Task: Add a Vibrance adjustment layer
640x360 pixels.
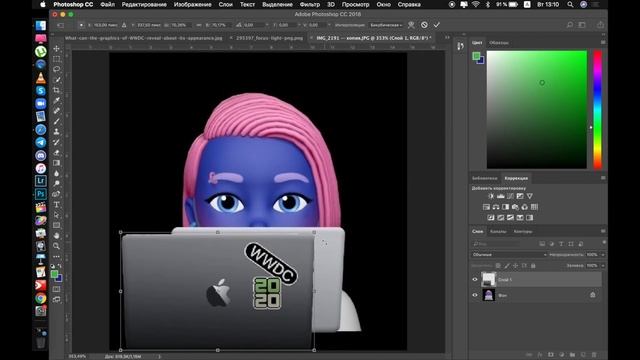Action: [x=529, y=196]
